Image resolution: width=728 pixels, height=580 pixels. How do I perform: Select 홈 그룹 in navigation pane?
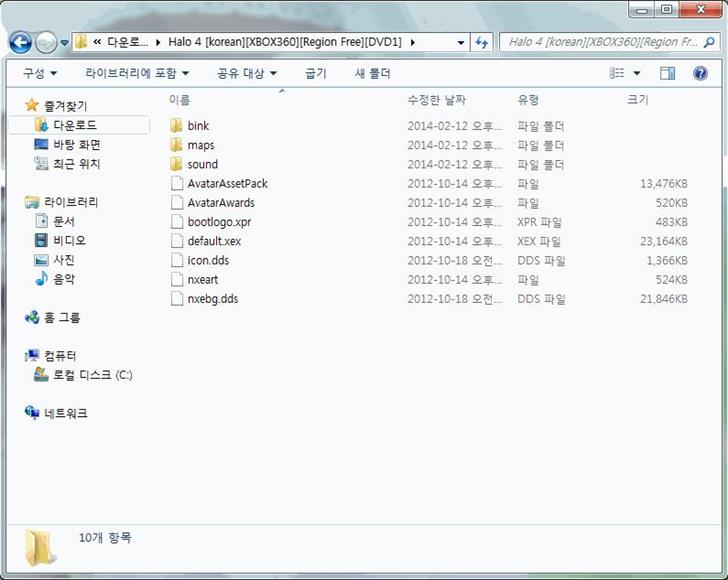click(62, 317)
